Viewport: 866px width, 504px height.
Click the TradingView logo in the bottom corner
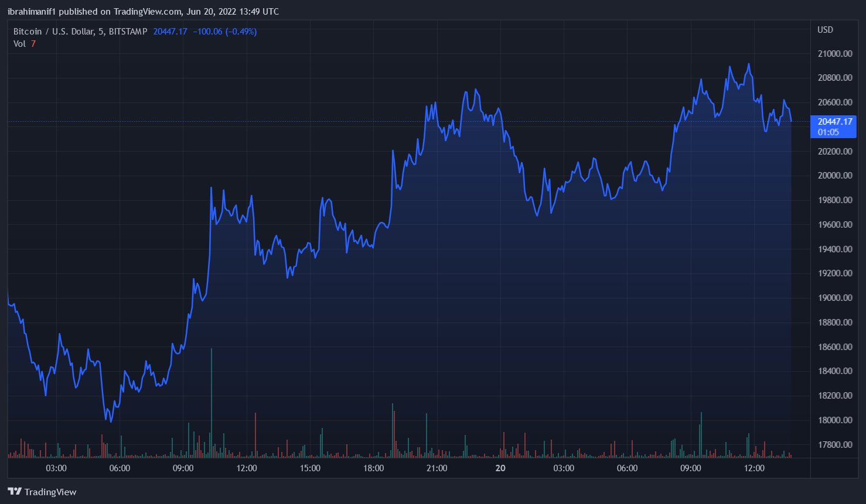41,492
